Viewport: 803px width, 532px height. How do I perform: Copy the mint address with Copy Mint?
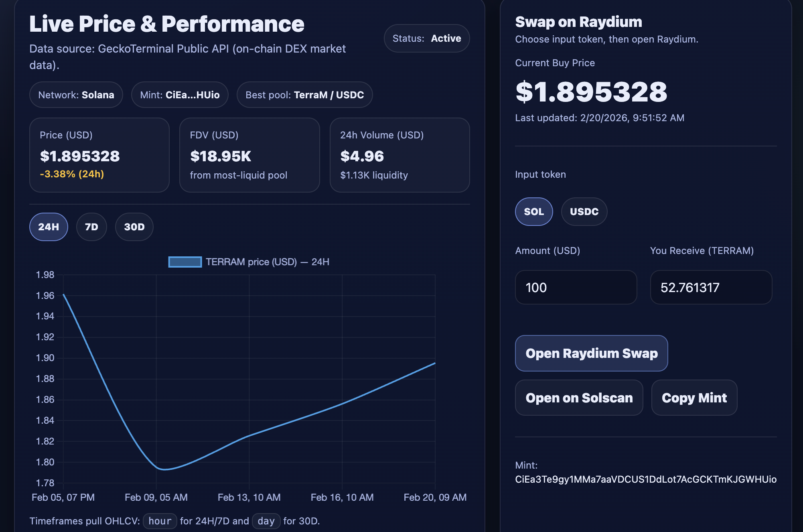click(694, 398)
